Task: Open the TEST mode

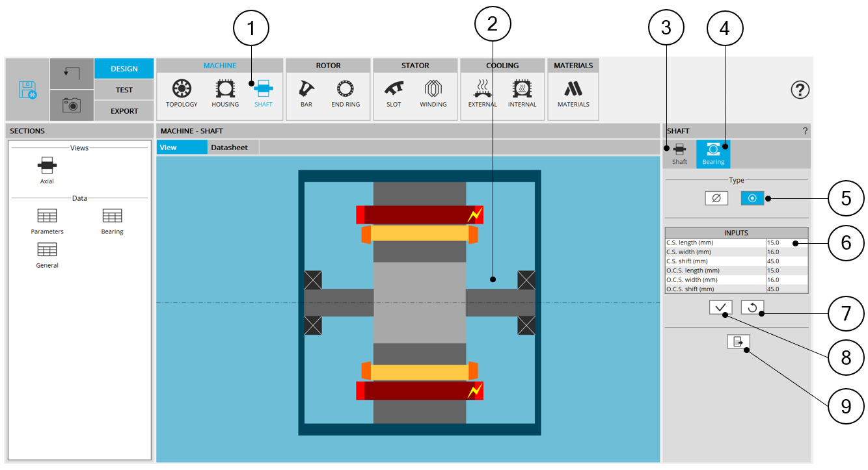Action: [x=124, y=90]
